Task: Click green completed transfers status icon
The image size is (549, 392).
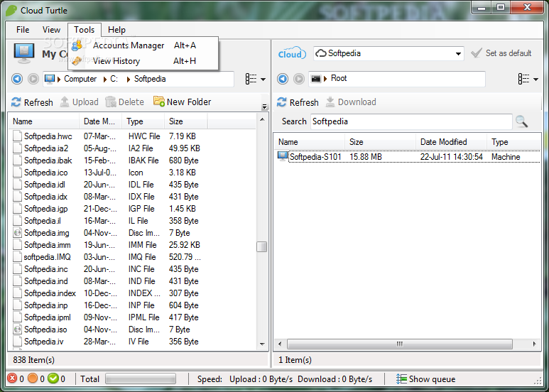Action: pos(53,379)
